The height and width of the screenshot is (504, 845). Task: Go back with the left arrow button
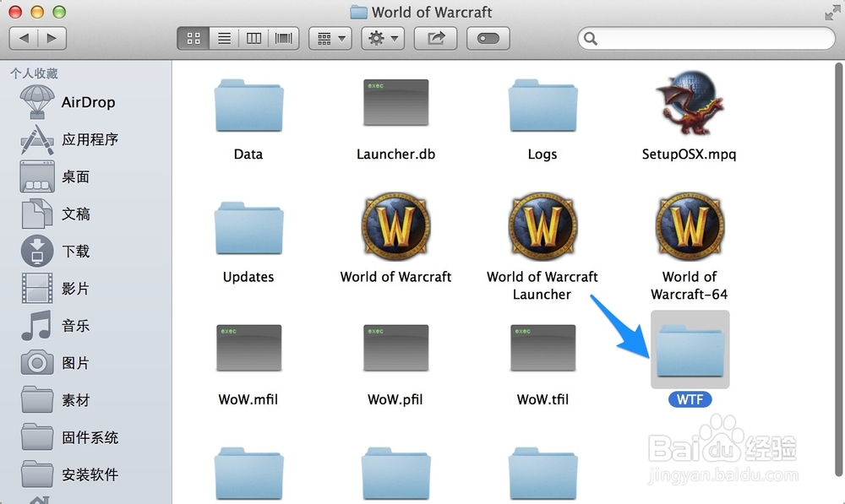[x=24, y=38]
